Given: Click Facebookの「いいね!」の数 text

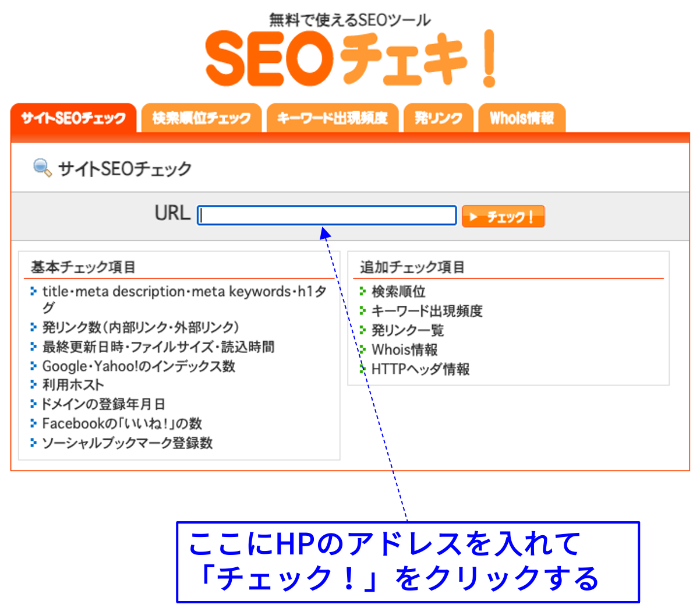Looking at the screenshot, I should (x=122, y=423).
